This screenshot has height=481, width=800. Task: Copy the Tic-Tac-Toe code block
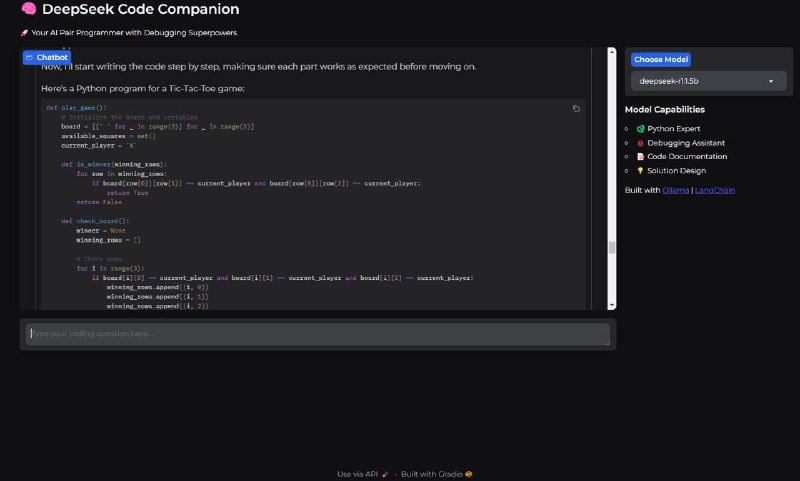[x=576, y=108]
